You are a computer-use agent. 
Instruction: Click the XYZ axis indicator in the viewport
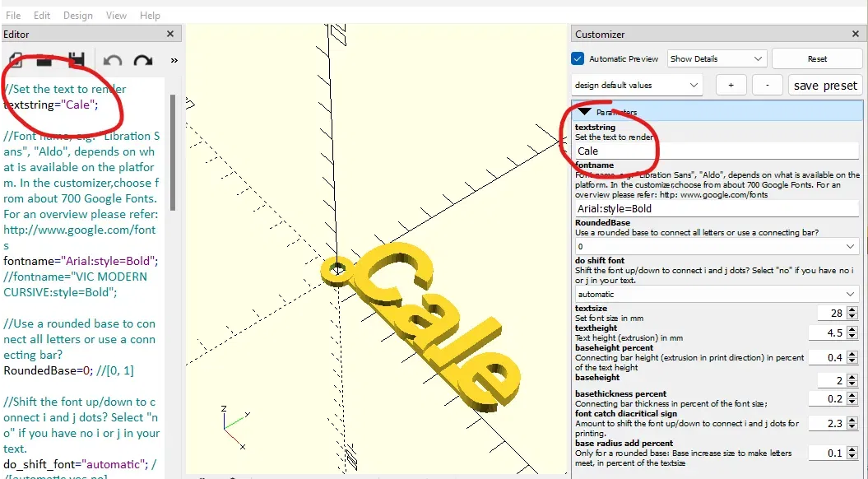coord(236,427)
